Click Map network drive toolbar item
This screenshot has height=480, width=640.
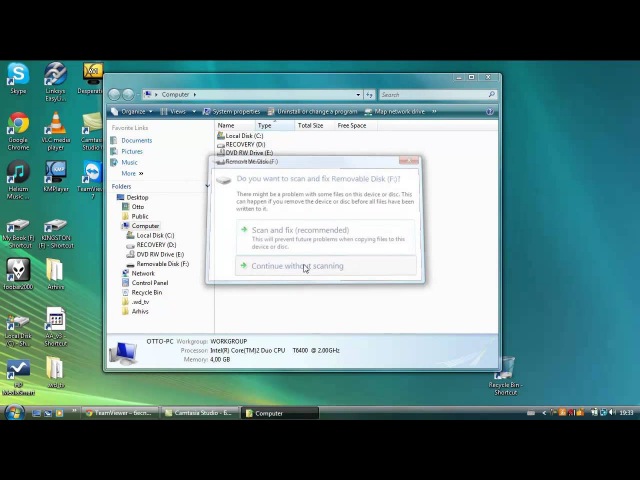pos(394,111)
